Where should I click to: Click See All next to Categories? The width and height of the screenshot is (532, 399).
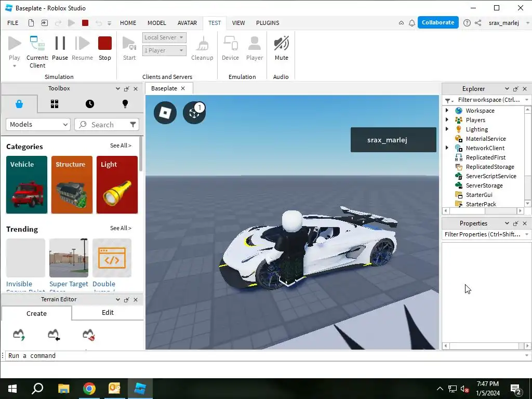coord(121,145)
